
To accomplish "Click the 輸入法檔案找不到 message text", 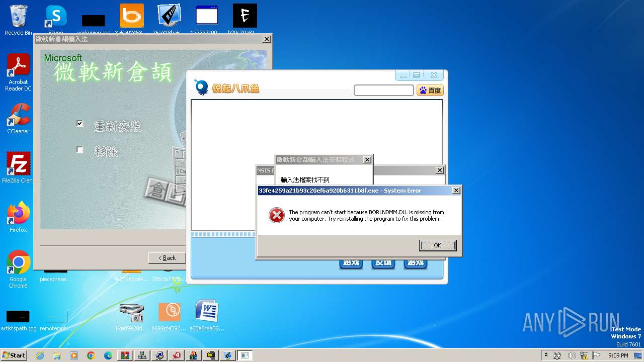I will 305,179.
